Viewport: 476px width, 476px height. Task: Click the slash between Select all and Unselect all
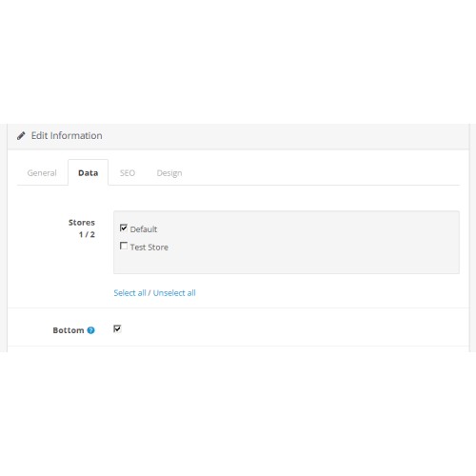[149, 293]
